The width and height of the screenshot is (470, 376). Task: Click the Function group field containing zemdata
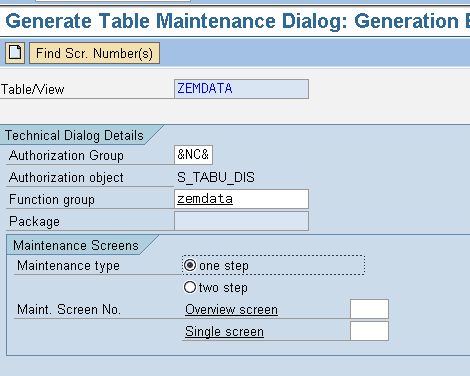[x=241, y=199]
